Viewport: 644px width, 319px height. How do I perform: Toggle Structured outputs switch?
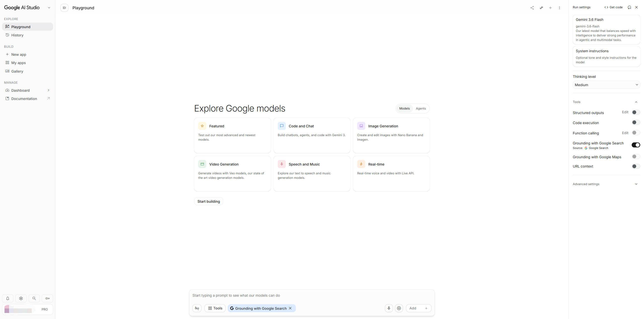point(635,112)
